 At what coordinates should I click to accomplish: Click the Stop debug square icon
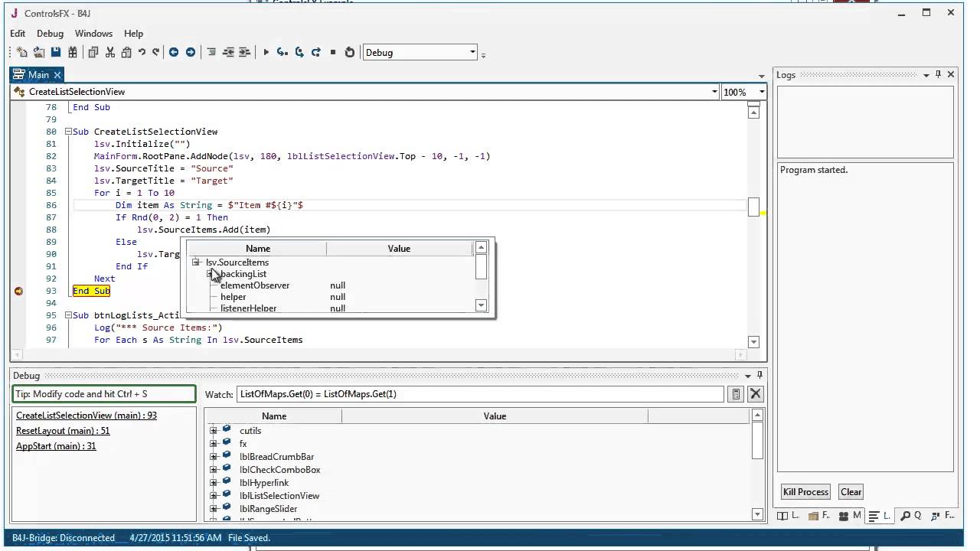333,52
